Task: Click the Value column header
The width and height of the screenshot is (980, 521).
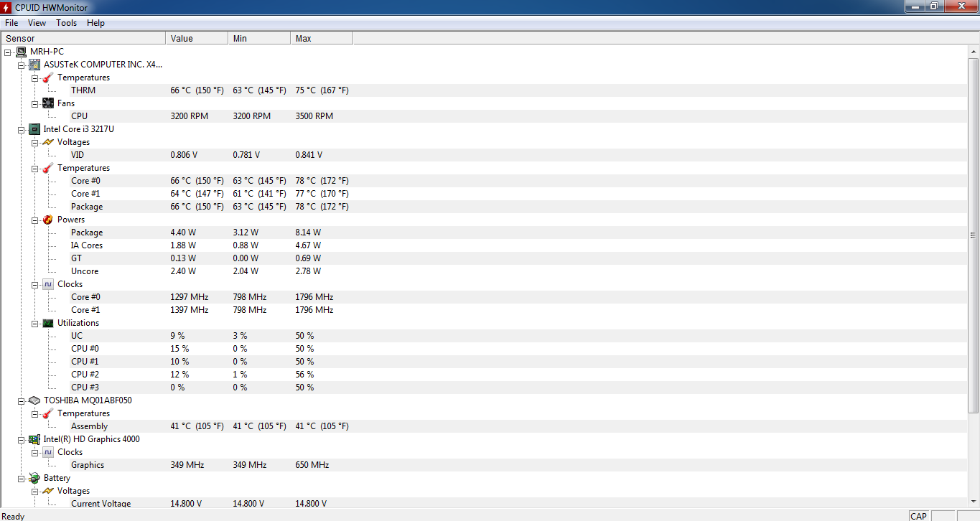Action: [196, 38]
